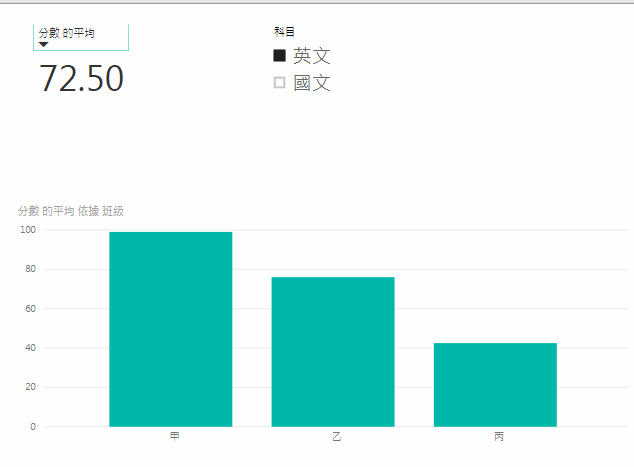Screen dimensions: 634x467
Task: Select the 國文 slicer label
Action: point(312,83)
